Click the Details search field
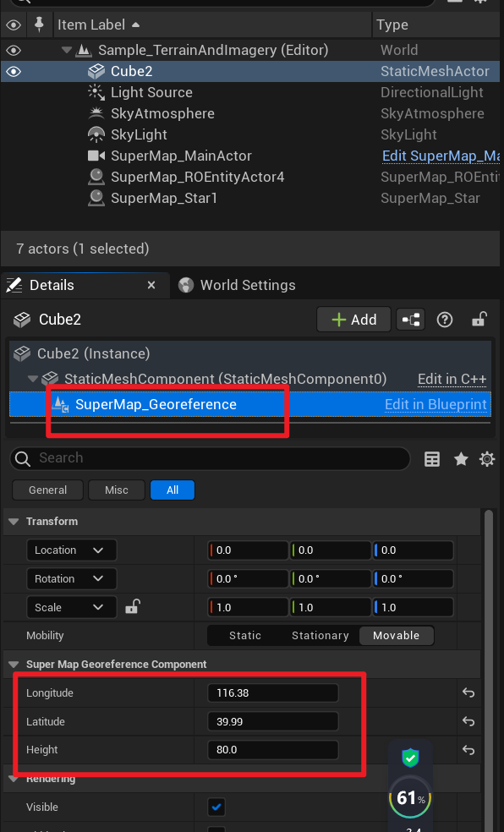 click(210, 458)
